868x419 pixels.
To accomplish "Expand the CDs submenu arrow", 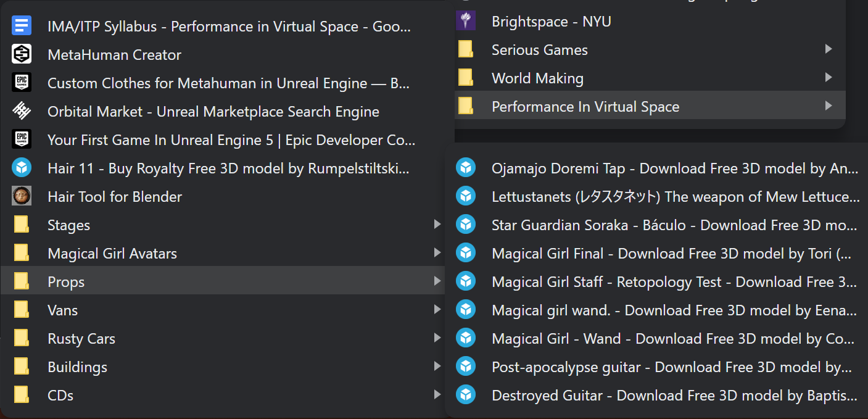I will coord(437,395).
